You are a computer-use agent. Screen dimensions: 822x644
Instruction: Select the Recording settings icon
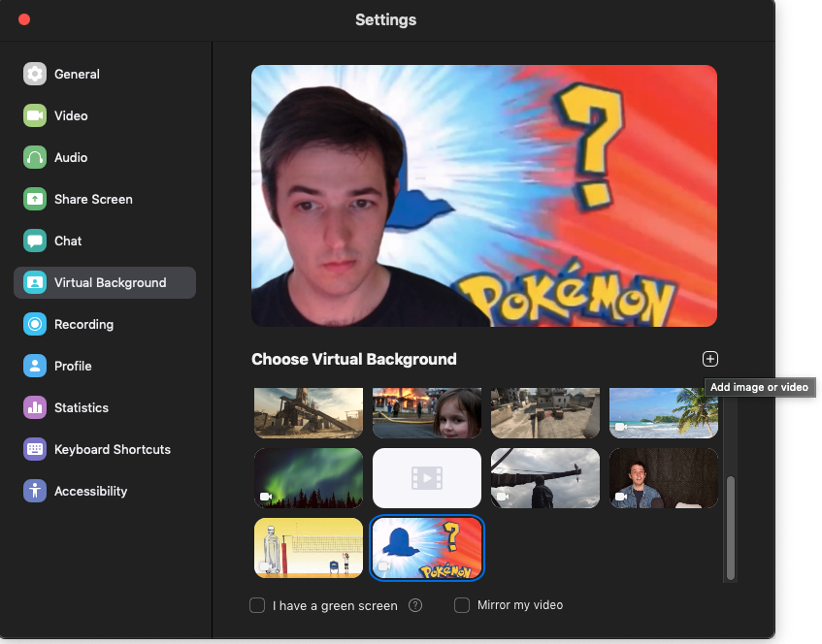pyautogui.click(x=35, y=324)
